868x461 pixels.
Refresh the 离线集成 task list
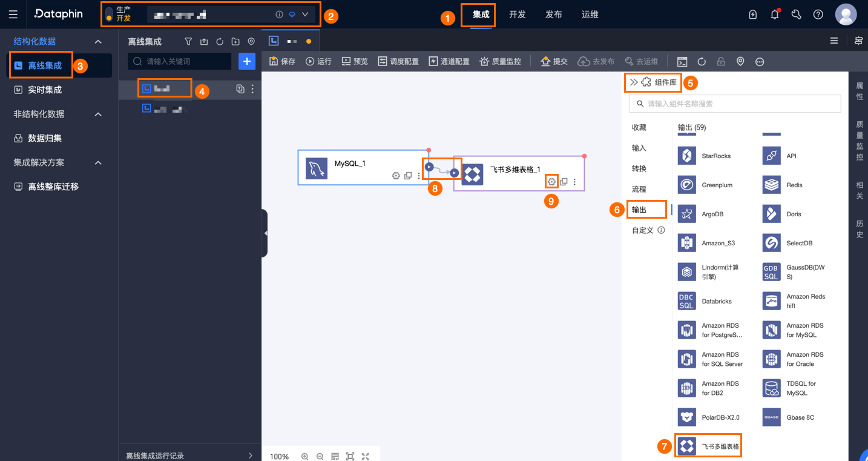(220, 42)
